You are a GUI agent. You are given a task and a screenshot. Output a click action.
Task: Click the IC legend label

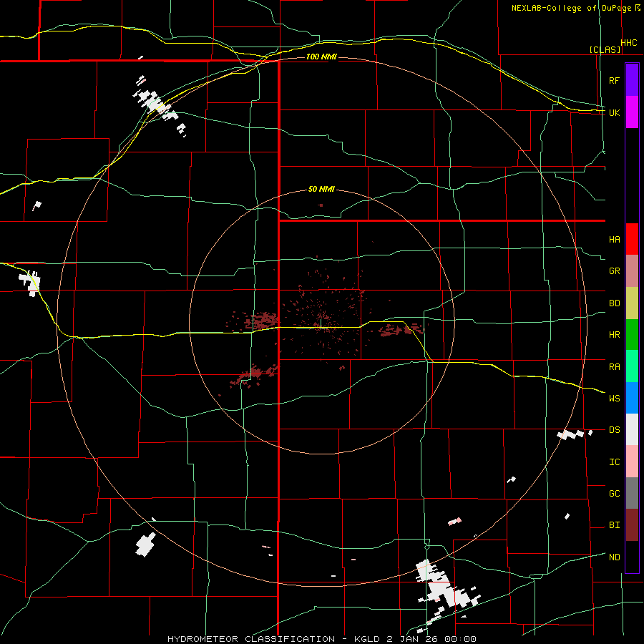tap(614, 462)
